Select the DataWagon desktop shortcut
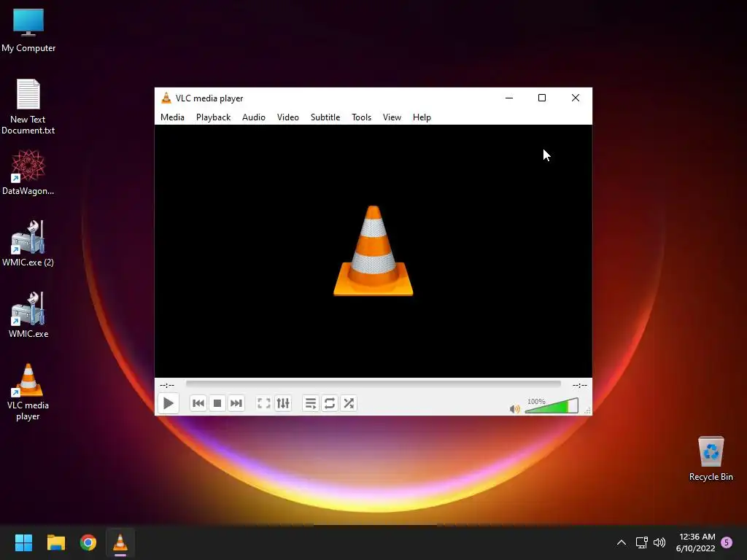Image resolution: width=747 pixels, height=560 pixels. tap(28, 172)
